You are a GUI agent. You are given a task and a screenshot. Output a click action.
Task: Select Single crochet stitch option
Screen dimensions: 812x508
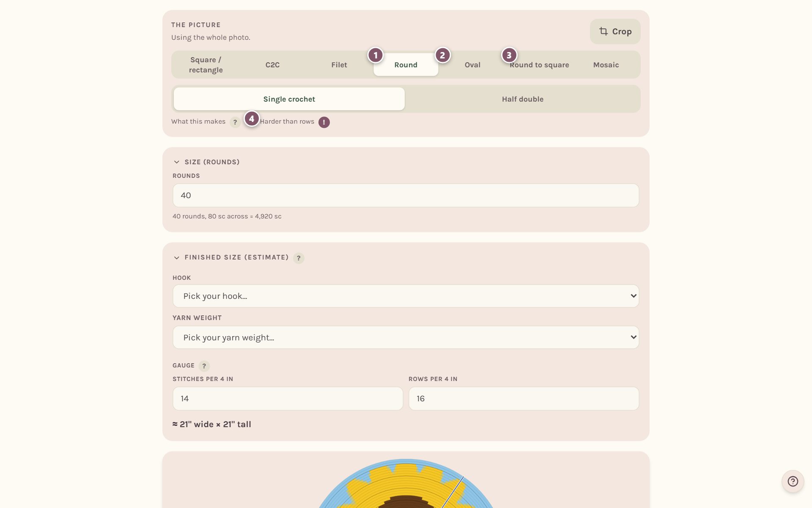pyautogui.click(x=289, y=99)
